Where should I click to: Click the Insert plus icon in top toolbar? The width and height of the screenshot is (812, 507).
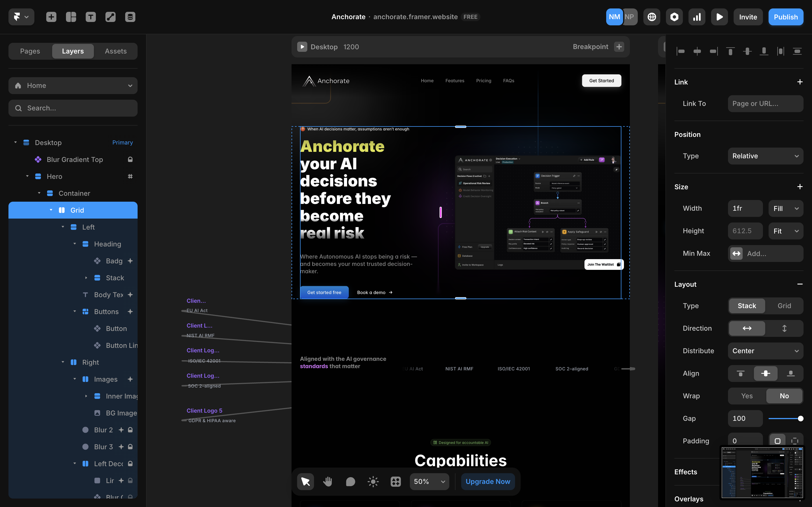coord(51,17)
